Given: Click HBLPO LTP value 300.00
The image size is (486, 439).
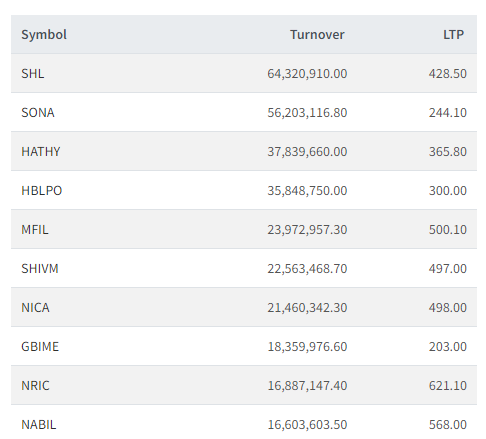Looking at the screenshot, I should tap(448, 191).
